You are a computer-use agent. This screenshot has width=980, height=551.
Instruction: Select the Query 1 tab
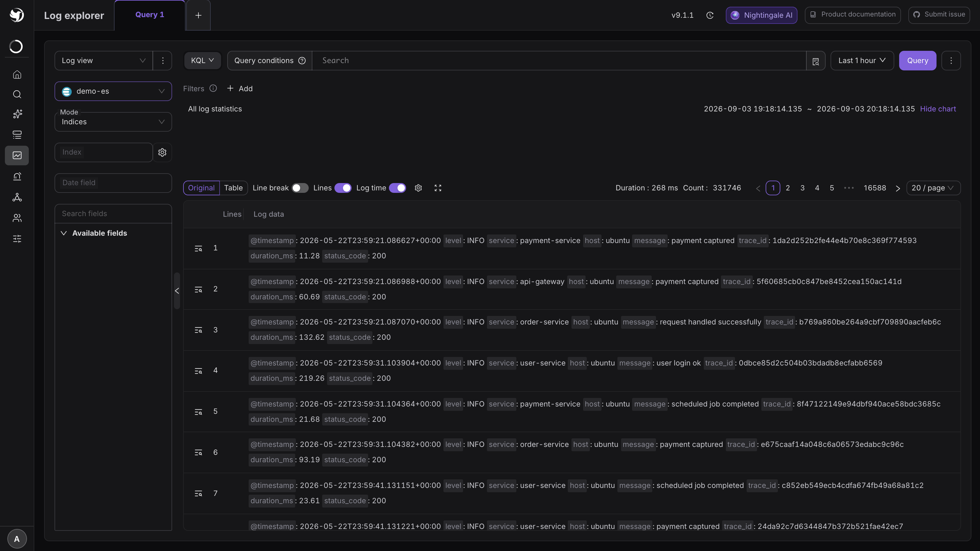tap(149, 15)
